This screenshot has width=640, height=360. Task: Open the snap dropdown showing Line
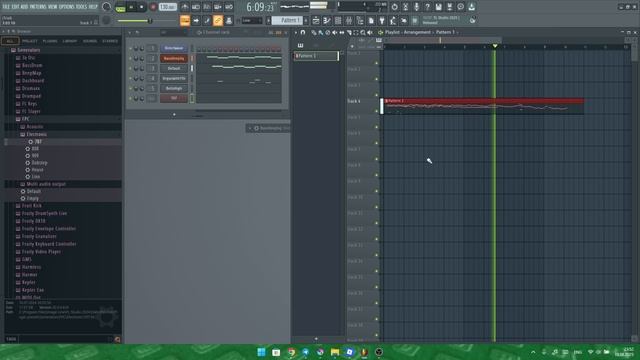251,20
